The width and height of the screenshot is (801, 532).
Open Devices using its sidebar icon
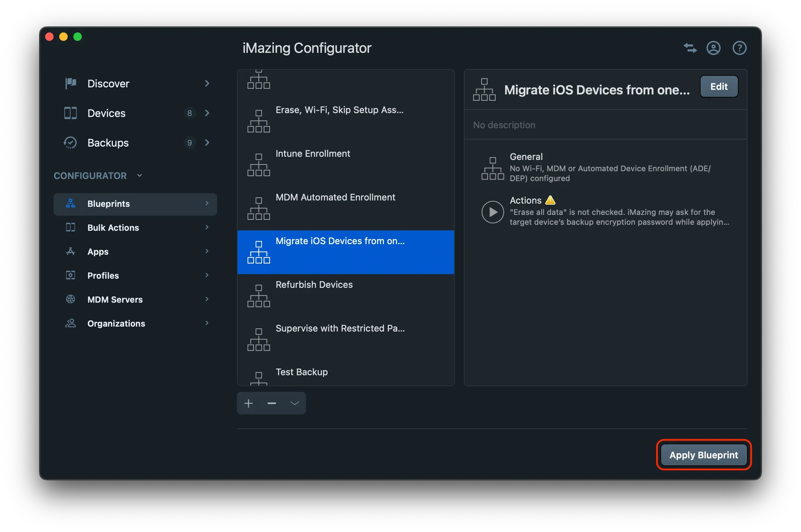[70, 113]
